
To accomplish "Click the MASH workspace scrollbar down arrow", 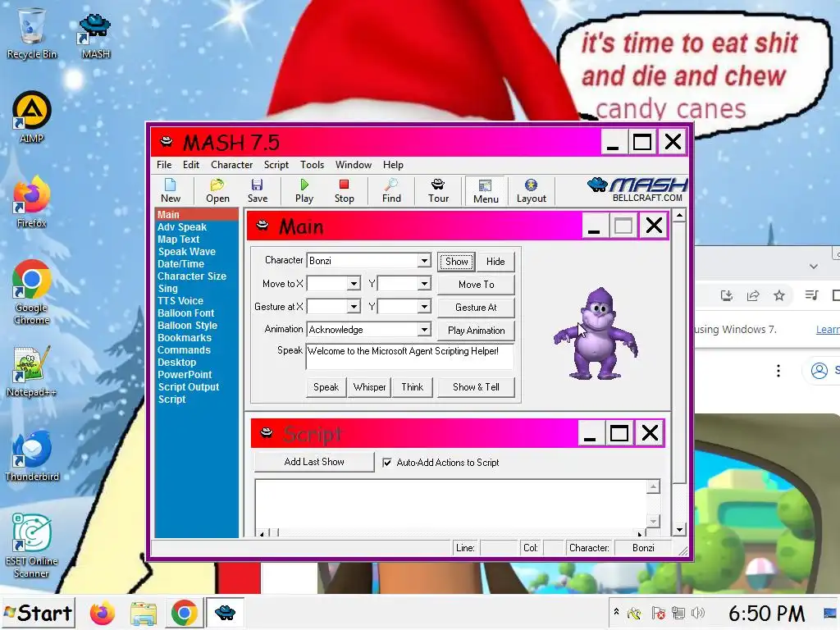I will [679, 531].
